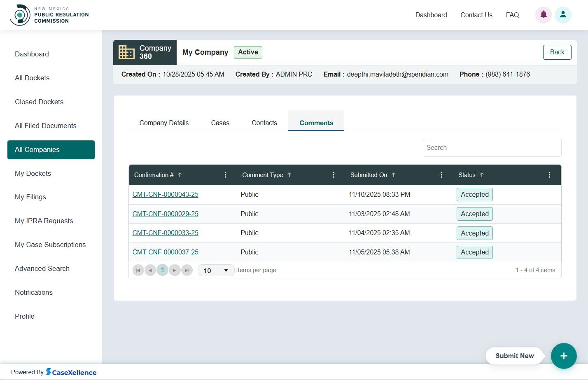This screenshot has height=380, width=588.
Task: Click Public type for CMT-CNF-0000043-25
Action: click(250, 195)
